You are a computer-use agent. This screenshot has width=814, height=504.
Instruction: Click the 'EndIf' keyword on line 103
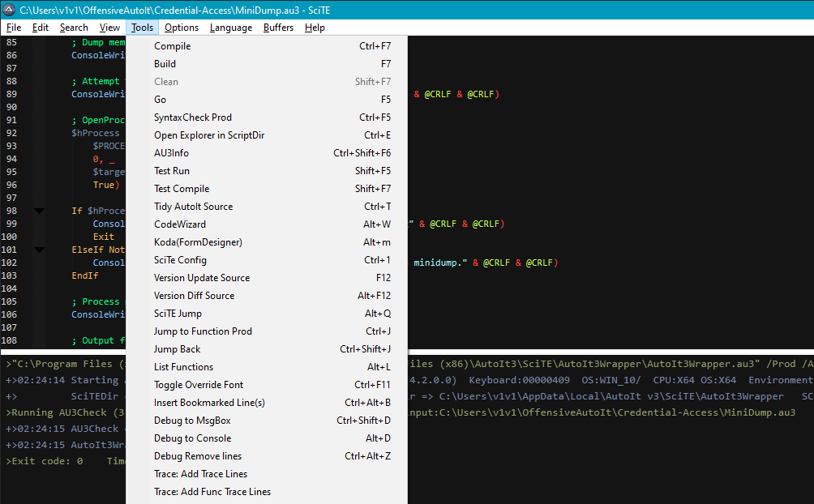[85, 275]
